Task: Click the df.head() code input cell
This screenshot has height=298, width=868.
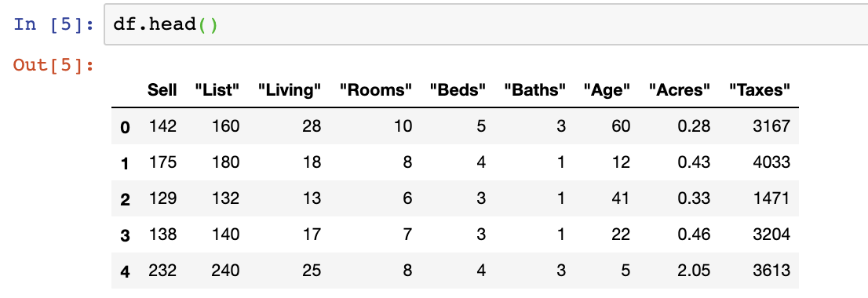Action: (486, 24)
